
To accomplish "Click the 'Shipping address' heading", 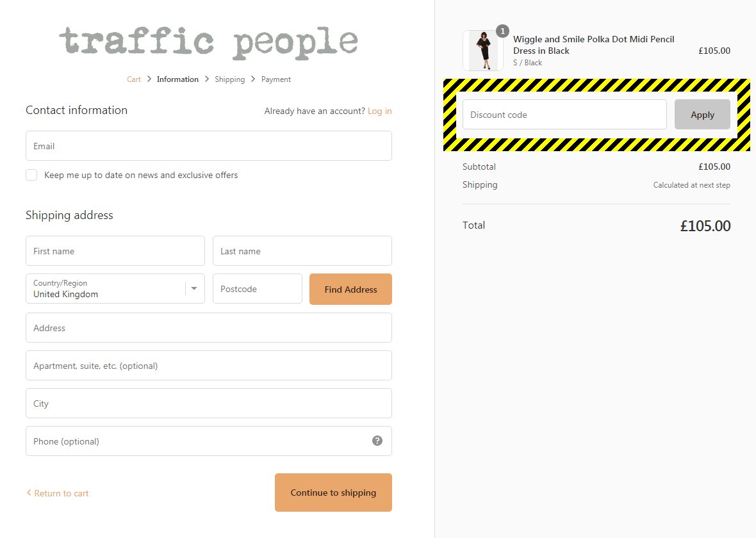I will (69, 215).
